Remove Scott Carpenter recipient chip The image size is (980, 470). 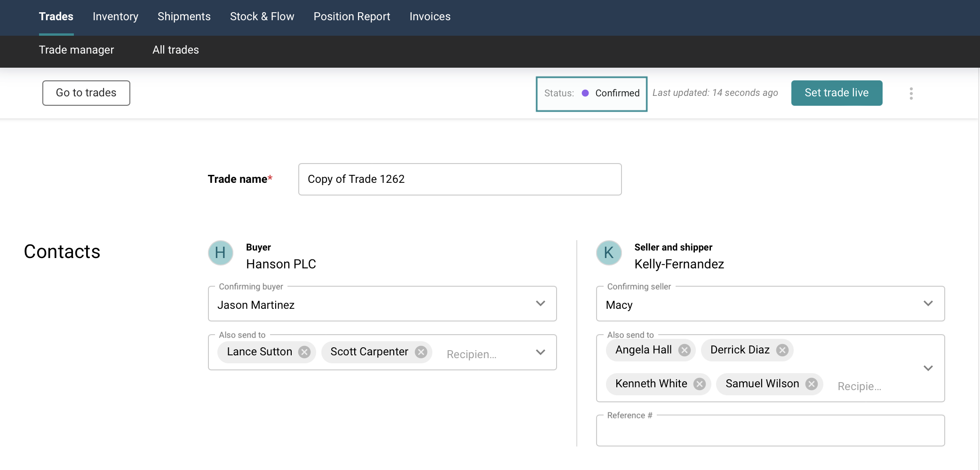421,352
